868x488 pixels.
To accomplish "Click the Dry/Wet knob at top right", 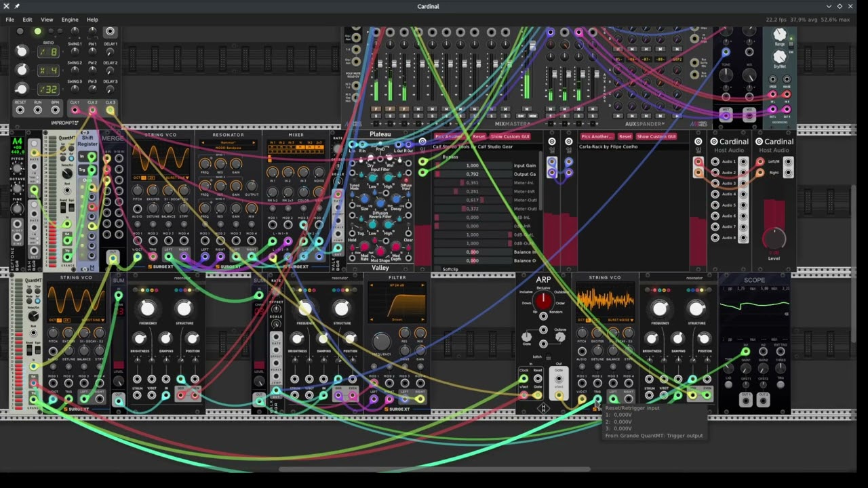I will coord(780,57).
